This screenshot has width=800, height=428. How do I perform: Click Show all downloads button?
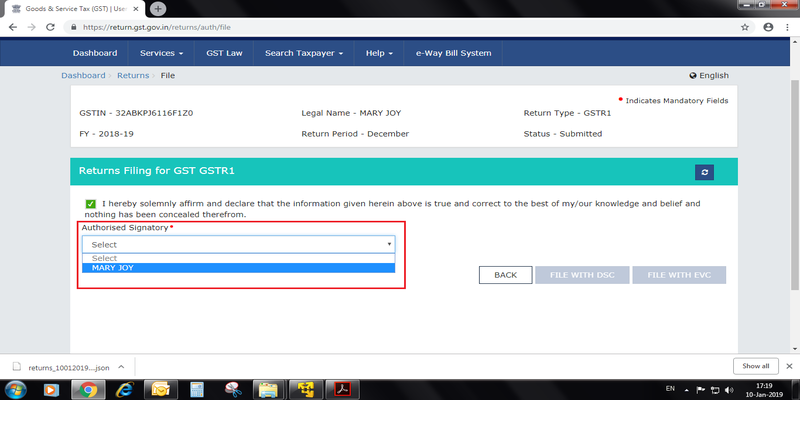pos(756,366)
